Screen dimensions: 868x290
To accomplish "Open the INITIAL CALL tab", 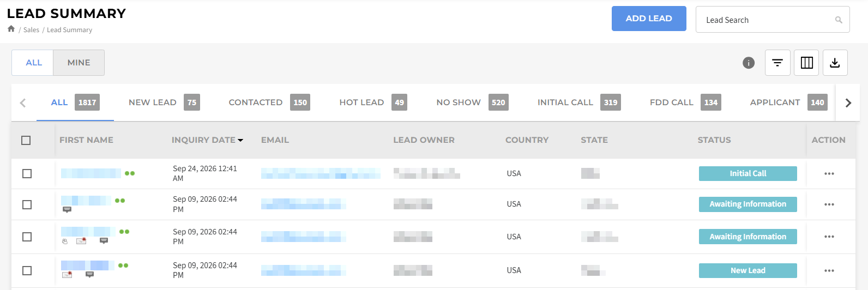I will [x=579, y=102].
